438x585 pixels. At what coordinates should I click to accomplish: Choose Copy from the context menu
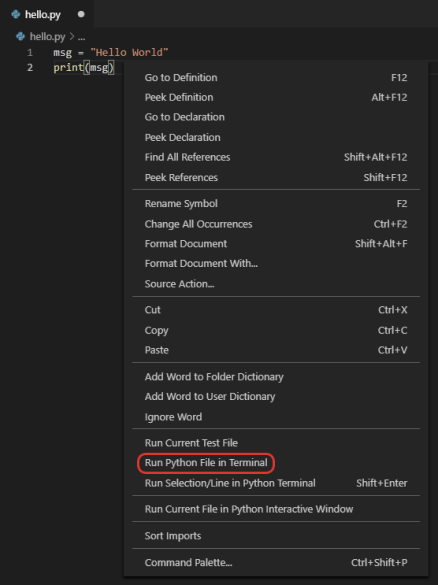276,330
